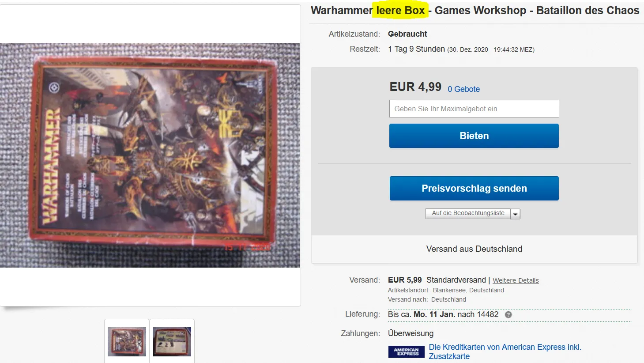The width and height of the screenshot is (644, 363).
Task: Click the EUR 4,99 price text
Action: click(x=415, y=87)
